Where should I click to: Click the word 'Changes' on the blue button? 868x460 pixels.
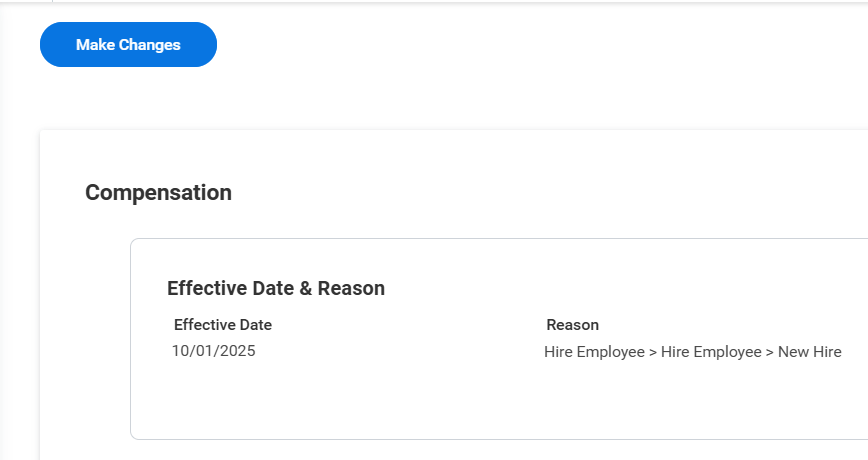coord(150,45)
